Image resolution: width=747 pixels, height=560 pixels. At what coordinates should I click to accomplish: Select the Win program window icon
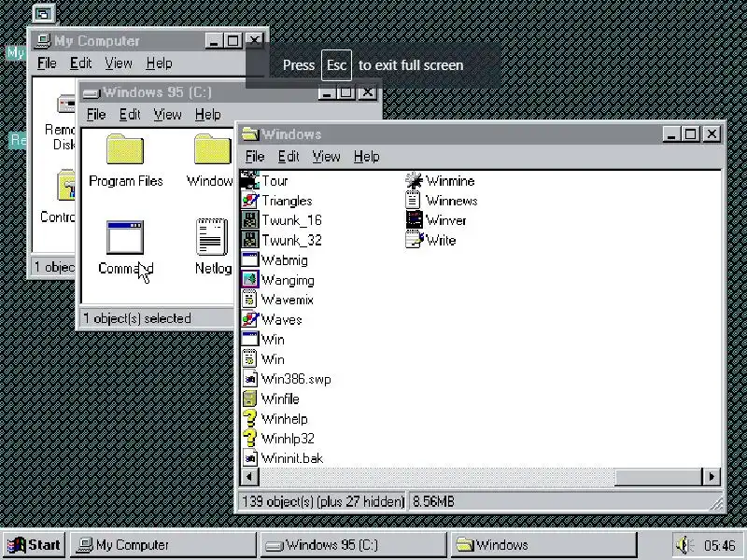tap(249, 339)
